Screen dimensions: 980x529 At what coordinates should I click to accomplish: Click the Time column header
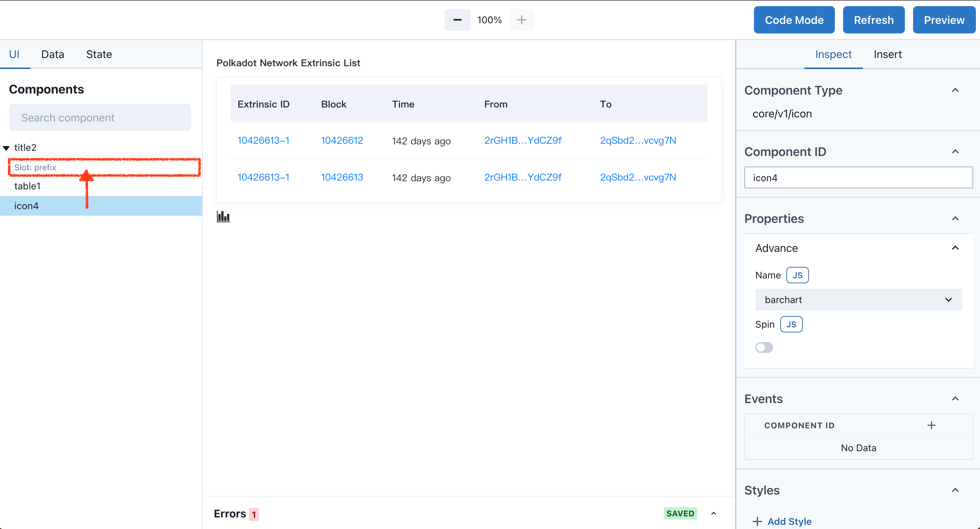click(403, 104)
